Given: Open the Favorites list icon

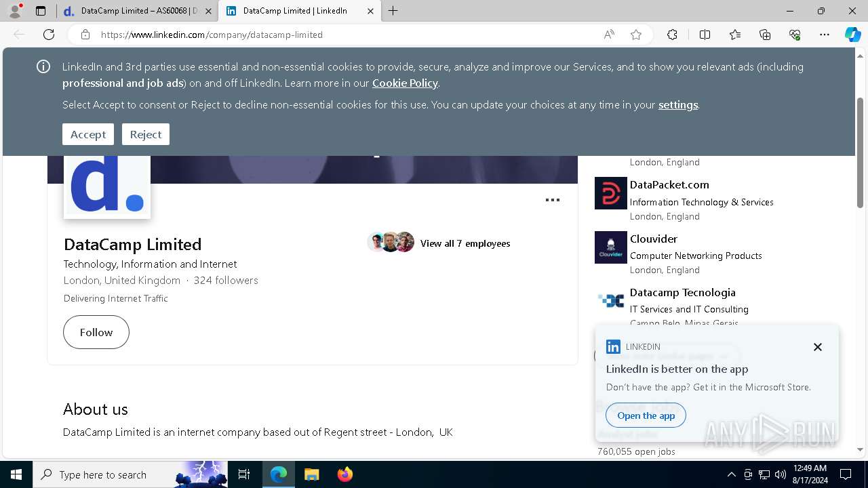Looking at the screenshot, I should pyautogui.click(x=735, y=35).
